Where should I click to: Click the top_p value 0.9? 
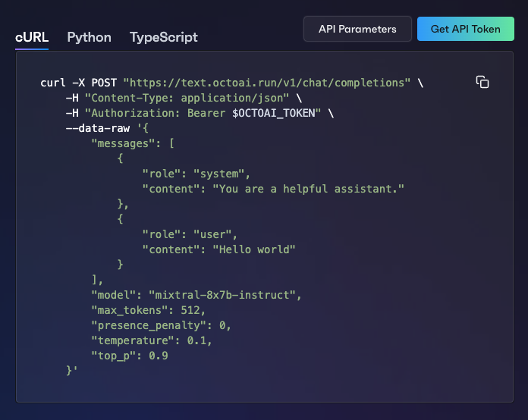point(158,356)
